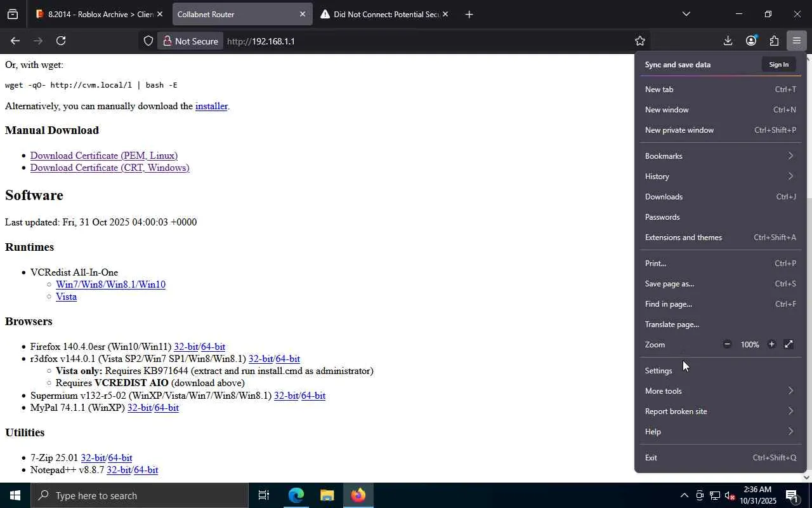Download MyPal 74.1.1 32-bit
The height and width of the screenshot is (508, 812).
[140, 408]
